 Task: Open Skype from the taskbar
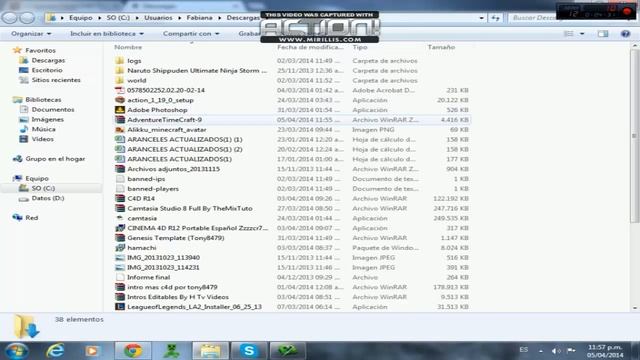249,351
